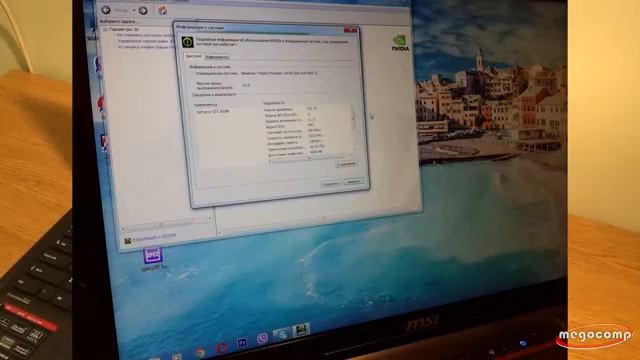Switch to Дисплей tab in dialog
The image size is (640, 360).
pyautogui.click(x=193, y=56)
